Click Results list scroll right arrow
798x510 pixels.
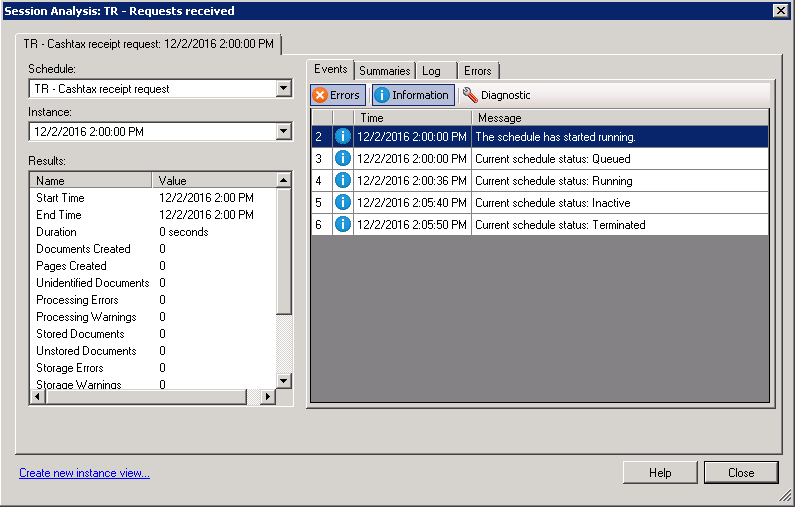coord(268,396)
